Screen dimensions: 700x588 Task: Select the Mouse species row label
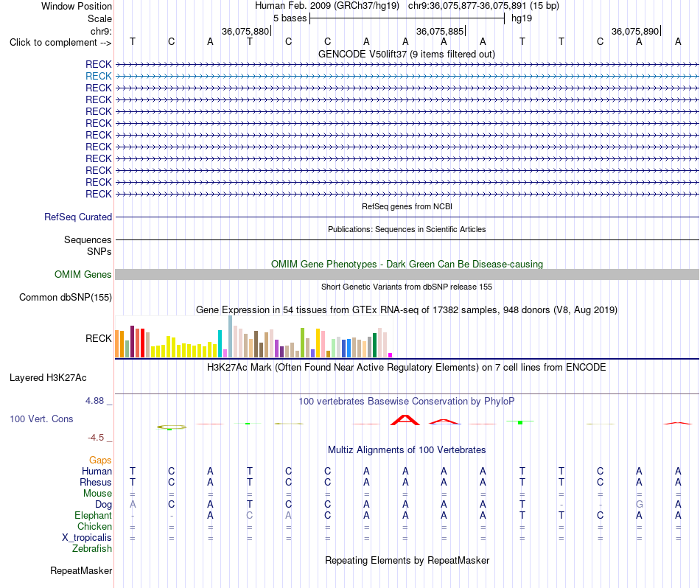pos(97,494)
